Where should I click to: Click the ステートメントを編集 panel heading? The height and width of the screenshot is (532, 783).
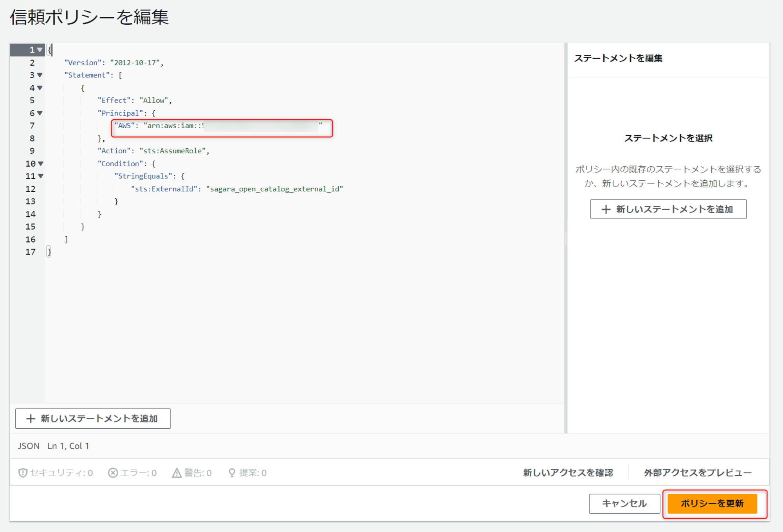(618, 58)
